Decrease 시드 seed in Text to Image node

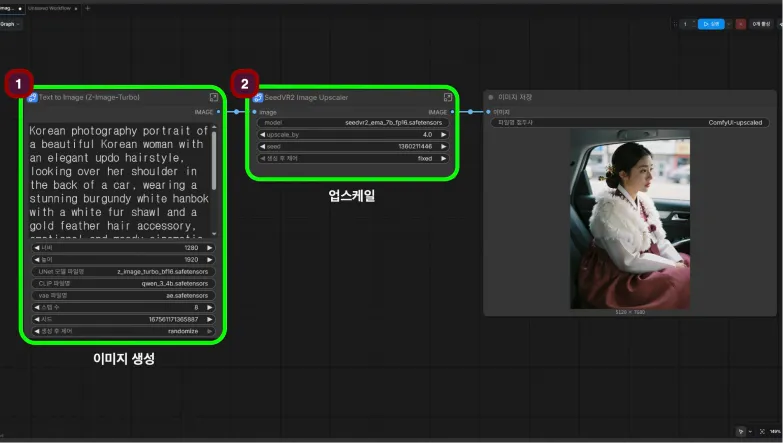click(x=36, y=320)
